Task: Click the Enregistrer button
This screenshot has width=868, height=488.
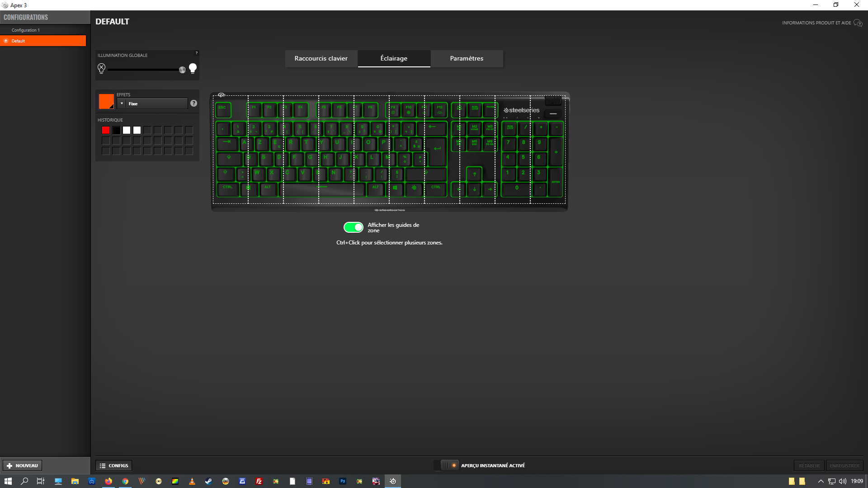Action: [844, 465]
